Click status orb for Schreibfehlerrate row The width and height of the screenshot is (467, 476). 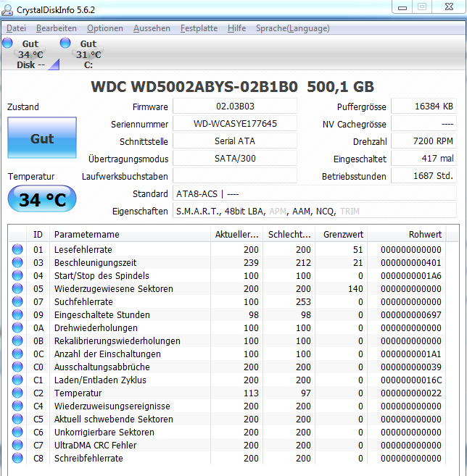pyautogui.click(x=17, y=458)
